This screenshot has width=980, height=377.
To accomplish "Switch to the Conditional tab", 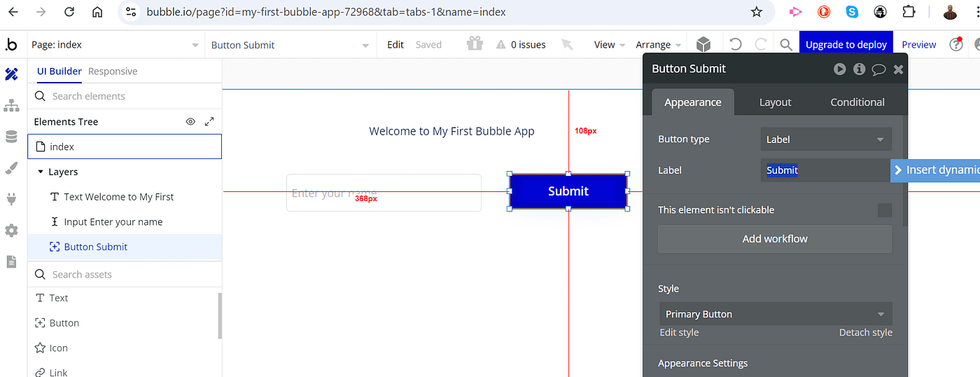I will (x=857, y=102).
